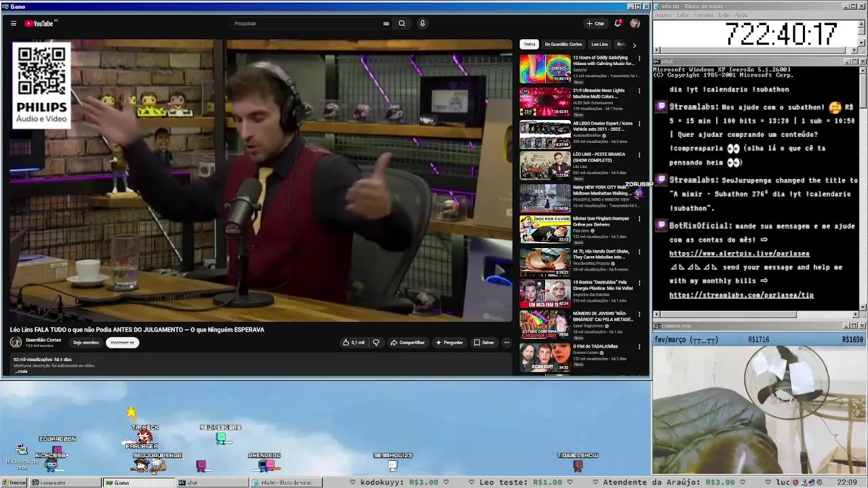Open the account avatar menu
The width and height of the screenshot is (868, 488).
[635, 23]
